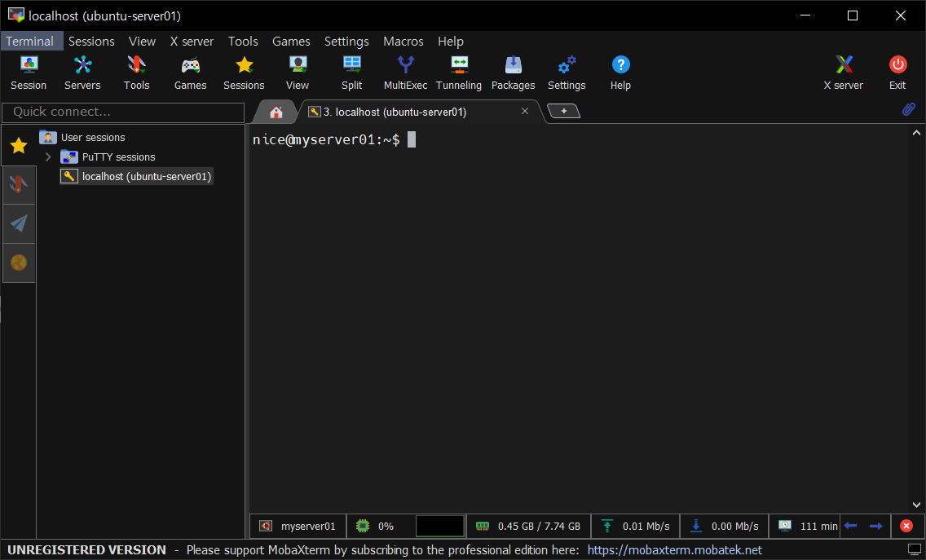
Task: Expand the PuTTY sessions tree node
Action: [x=48, y=157]
